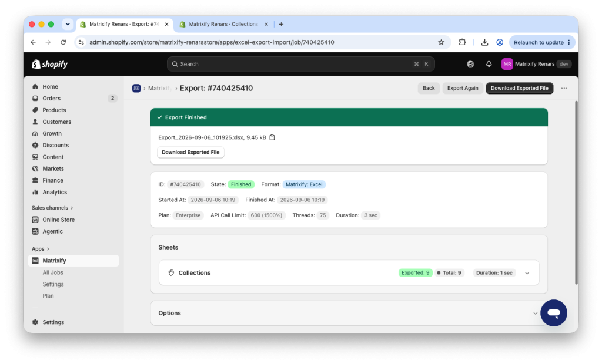
Task: Open Discounts section icon
Action: [x=35, y=145]
